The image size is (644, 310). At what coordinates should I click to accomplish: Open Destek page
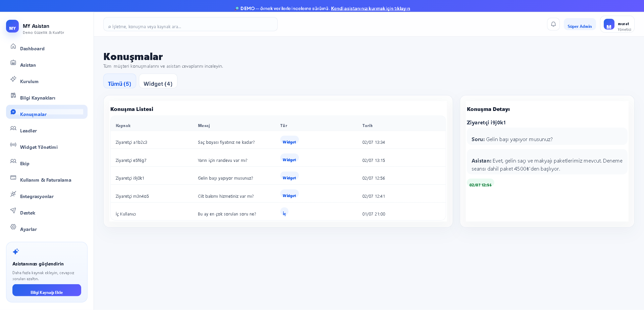point(47,210)
